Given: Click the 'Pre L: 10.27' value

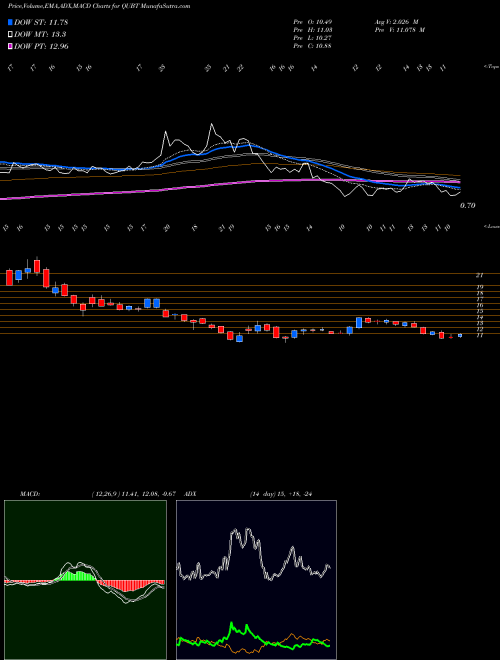Looking at the screenshot, I should 312,38.
